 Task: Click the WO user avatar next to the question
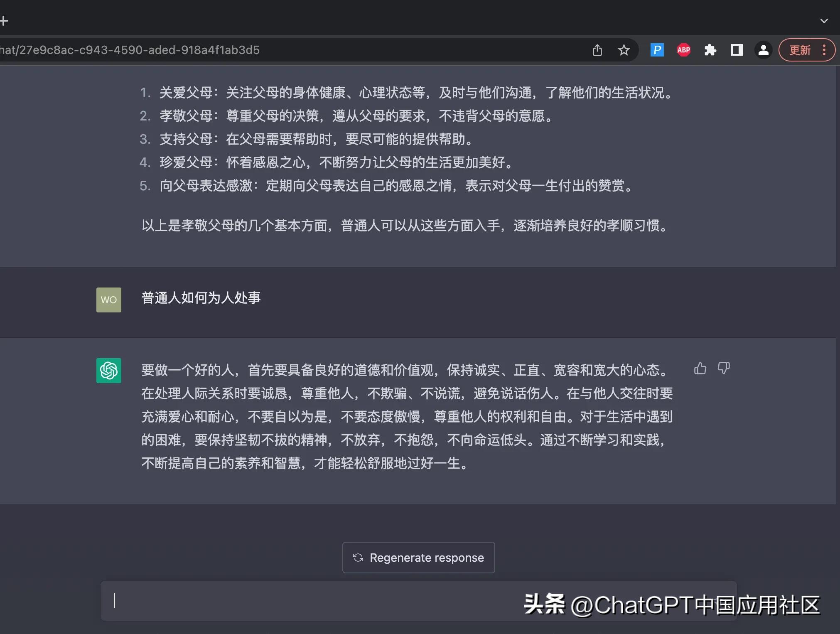click(x=108, y=300)
